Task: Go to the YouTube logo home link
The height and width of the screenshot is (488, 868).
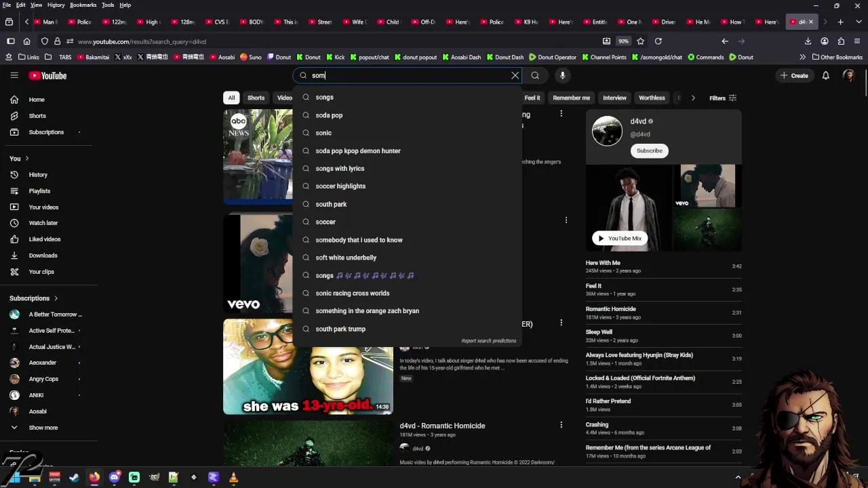Action: pyautogui.click(x=47, y=75)
